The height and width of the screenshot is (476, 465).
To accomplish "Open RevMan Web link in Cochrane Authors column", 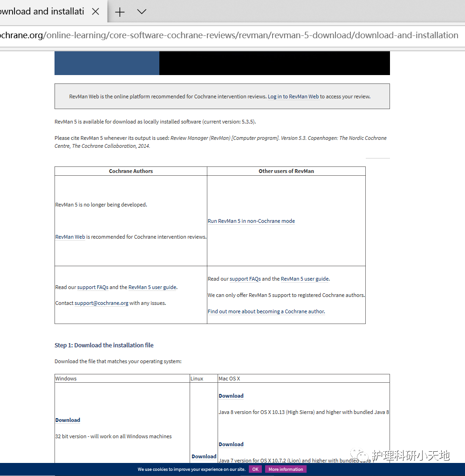I will [x=70, y=237].
